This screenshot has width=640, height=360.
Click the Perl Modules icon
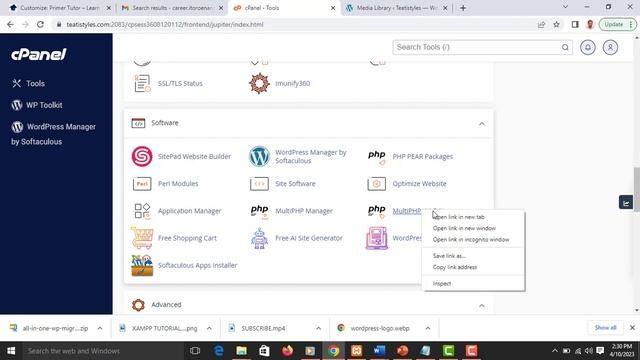142,184
